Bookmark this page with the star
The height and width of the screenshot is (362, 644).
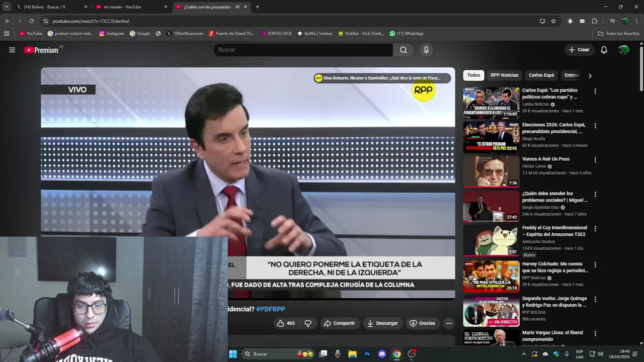(553, 21)
